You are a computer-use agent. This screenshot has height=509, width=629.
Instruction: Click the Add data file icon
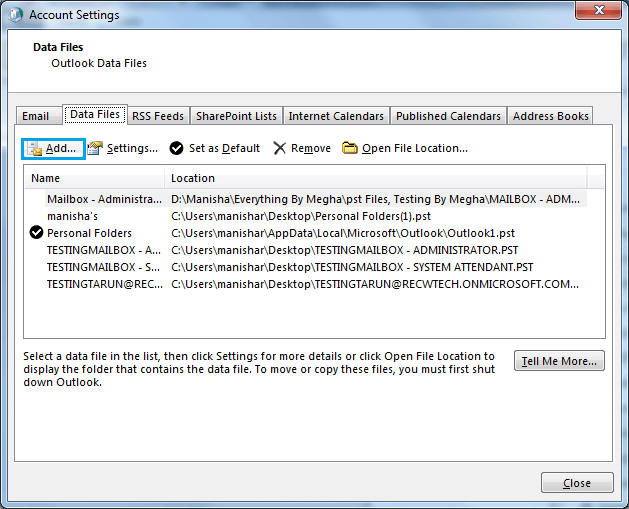[34, 149]
